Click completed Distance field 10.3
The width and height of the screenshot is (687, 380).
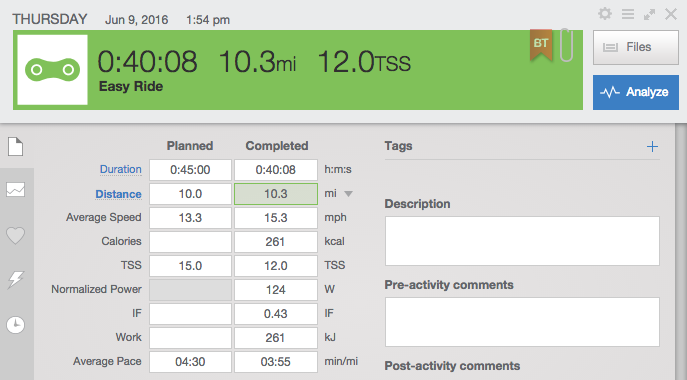tap(276, 194)
